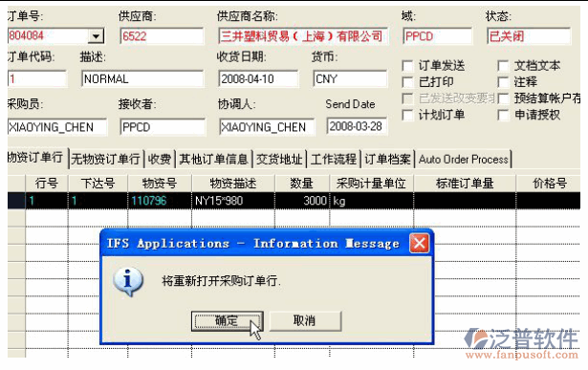The width and height of the screenshot is (588, 370).
Task: Click the 数量 column header
Action: click(302, 184)
